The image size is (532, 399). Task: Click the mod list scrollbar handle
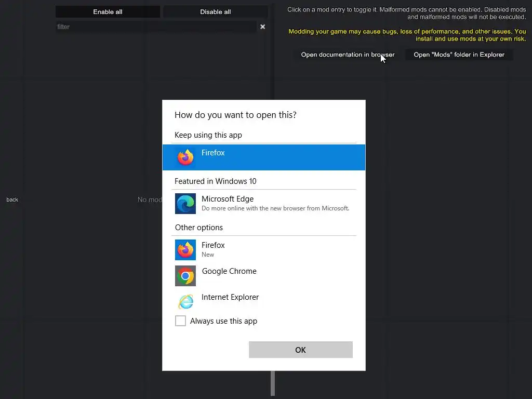[x=272, y=383]
